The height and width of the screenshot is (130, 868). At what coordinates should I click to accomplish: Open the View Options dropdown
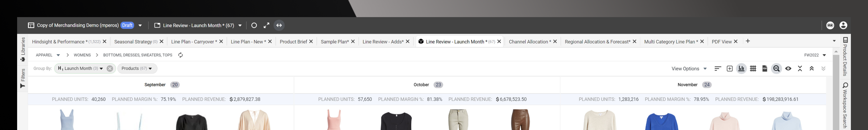coord(689,69)
